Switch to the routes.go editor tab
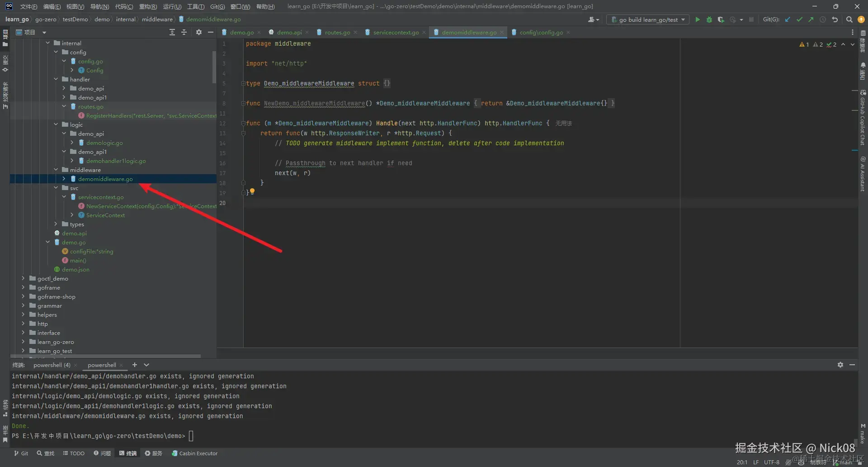Image resolution: width=868 pixels, height=467 pixels. (337, 32)
